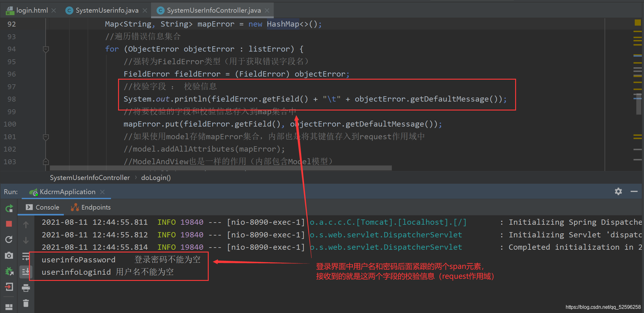Click line number 98 in the gutter

click(x=12, y=99)
